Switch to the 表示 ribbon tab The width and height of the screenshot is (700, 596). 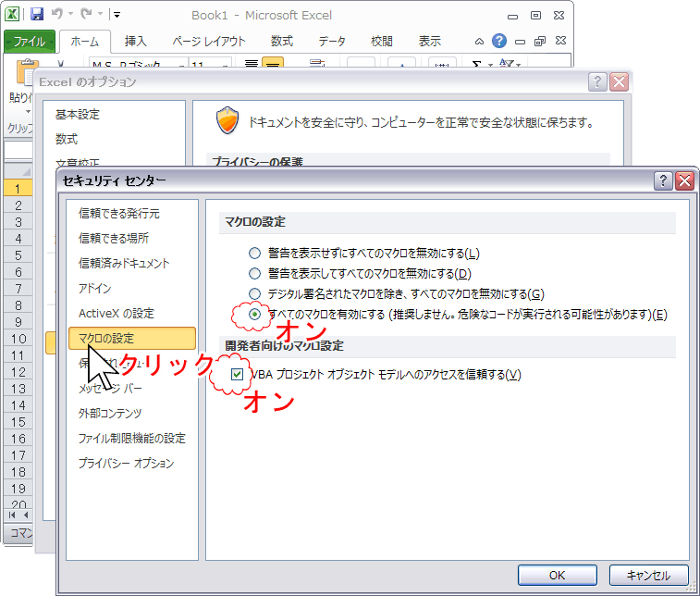point(429,42)
